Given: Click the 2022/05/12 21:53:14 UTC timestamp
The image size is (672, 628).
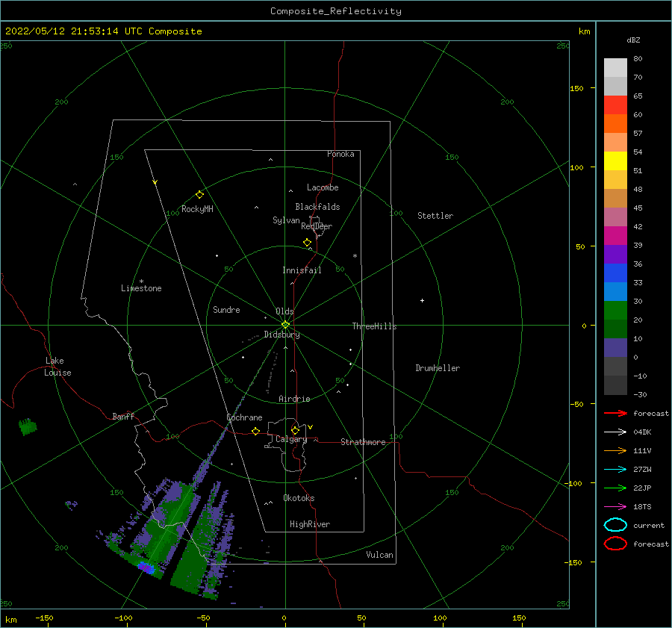Looking at the screenshot, I should tap(73, 31).
